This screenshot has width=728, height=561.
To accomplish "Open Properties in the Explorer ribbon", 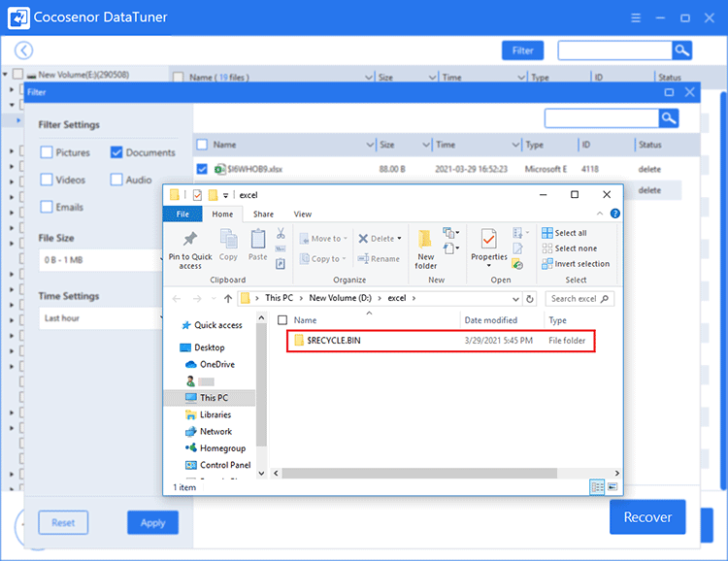I will click(489, 248).
